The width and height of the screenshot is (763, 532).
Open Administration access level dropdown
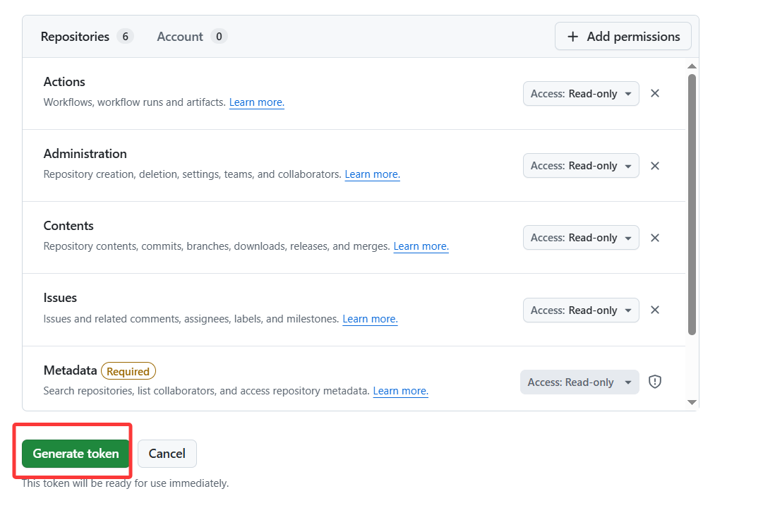pos(581,166)
